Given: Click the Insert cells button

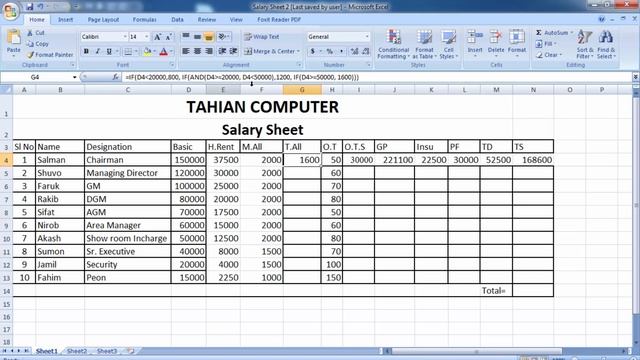Looking at the screenshot, I should (x=475, y=44).
